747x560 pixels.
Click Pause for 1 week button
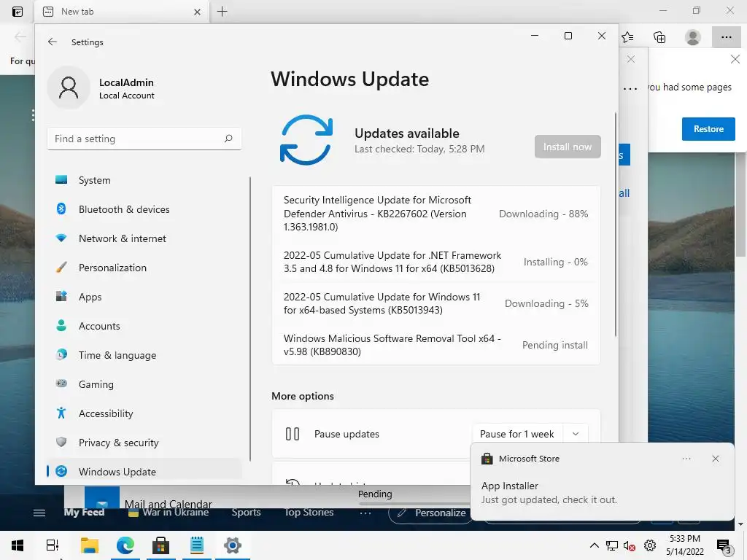(x=517, y=434)
